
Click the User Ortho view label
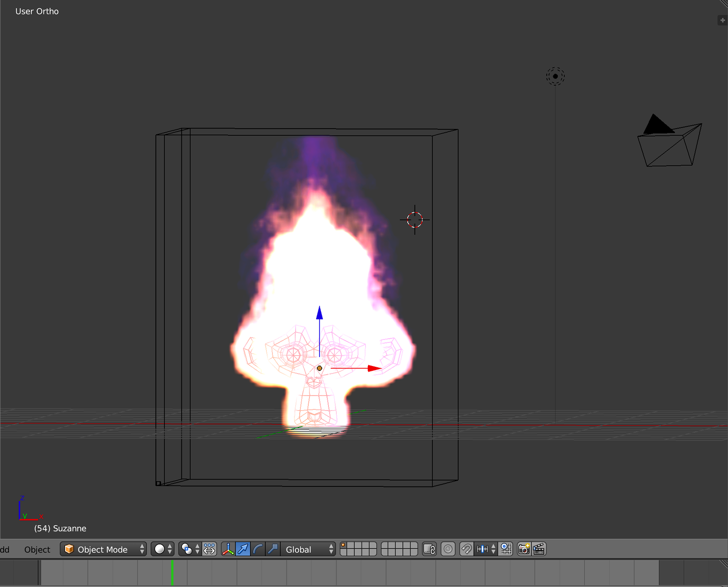(x=37, y=11)
